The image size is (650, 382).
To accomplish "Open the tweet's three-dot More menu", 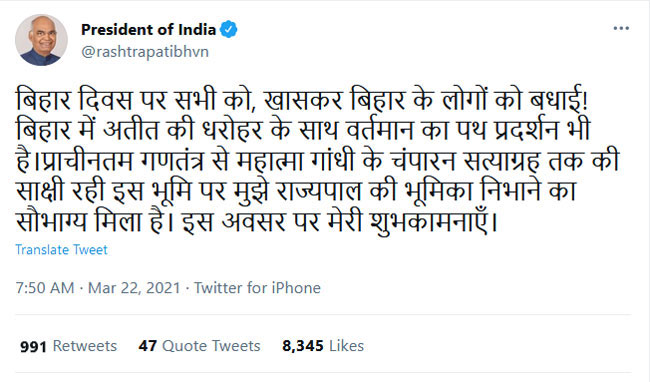I will coord(621,29).
